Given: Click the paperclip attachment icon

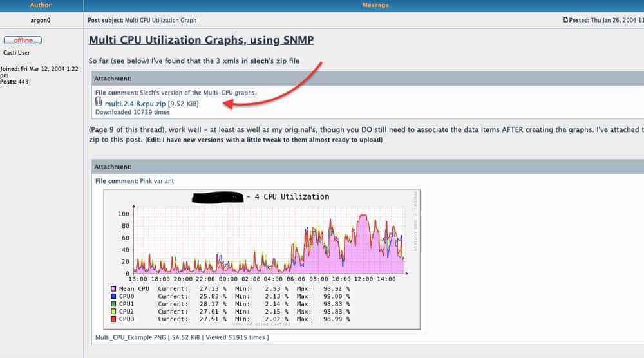Looking at the screenshot, I should pyautogui.click(x=99, y=102).
